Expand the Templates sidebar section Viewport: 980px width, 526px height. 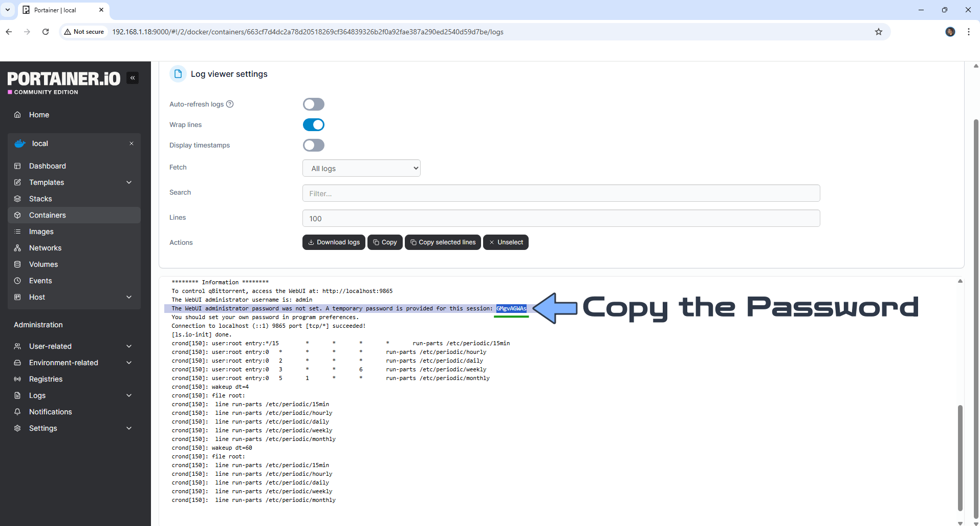pos(129,182)
